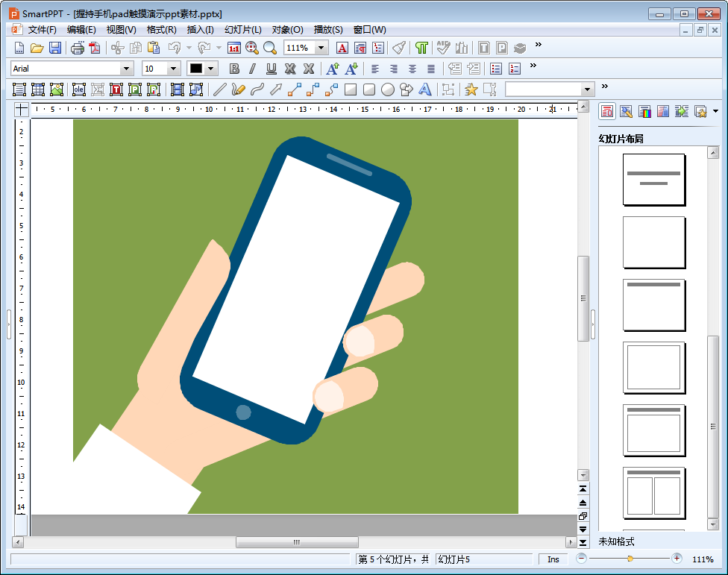Click the zoom slider handle in status bar
Screen dimensions: 728x575
[x=630, y=559]
